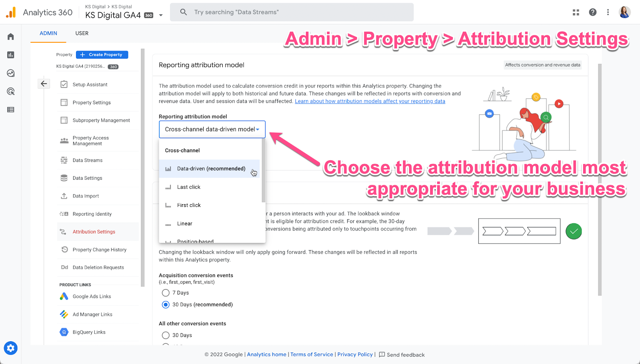The width and height of the screenshot is (640, 364).
Task: Click Send feedback in footer
Action: coord(402,354)
